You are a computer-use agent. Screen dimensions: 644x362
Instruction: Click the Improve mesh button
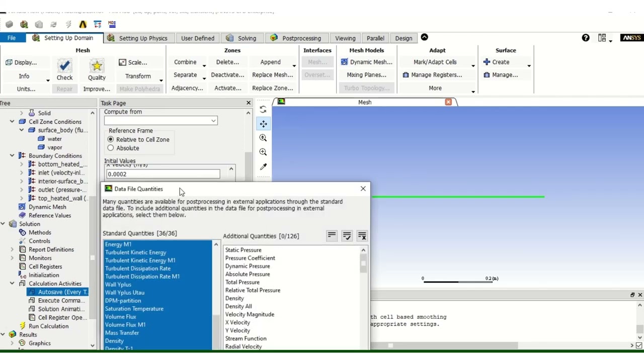97,89
